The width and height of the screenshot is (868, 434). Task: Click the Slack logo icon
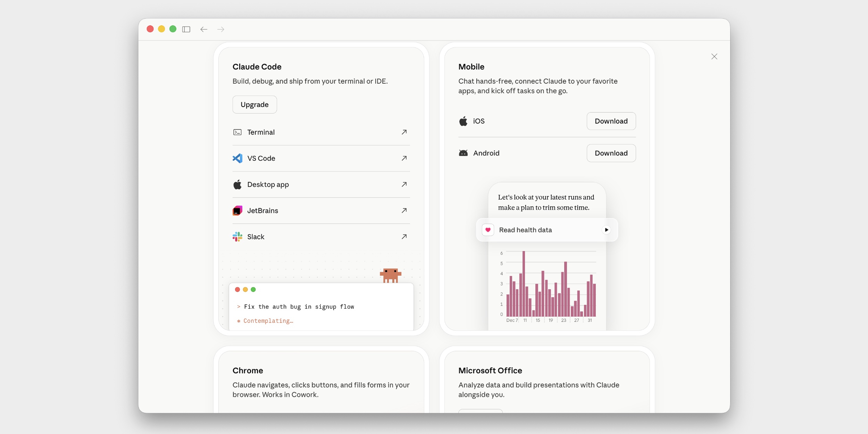click(x=237, y=237)
